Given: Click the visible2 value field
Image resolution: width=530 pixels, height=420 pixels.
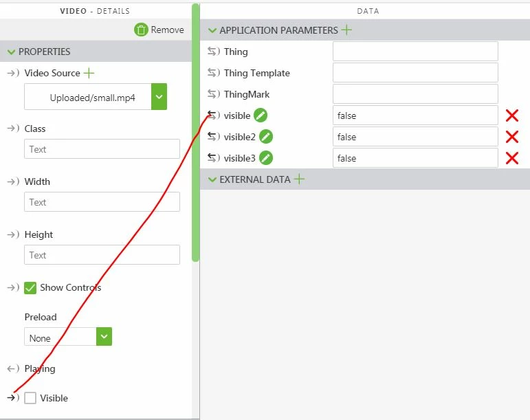Looking at the screenshot, I should pos(415,137).
